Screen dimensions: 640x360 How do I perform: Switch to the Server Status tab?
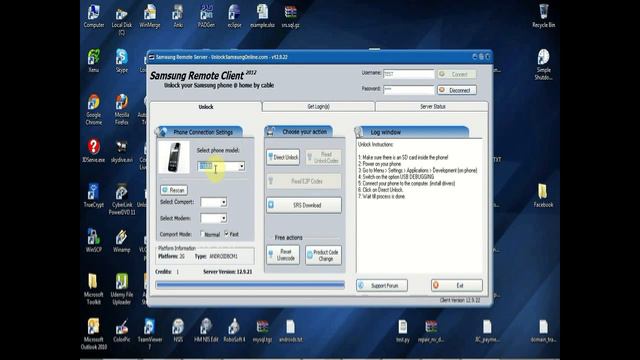tap(432, 107)
